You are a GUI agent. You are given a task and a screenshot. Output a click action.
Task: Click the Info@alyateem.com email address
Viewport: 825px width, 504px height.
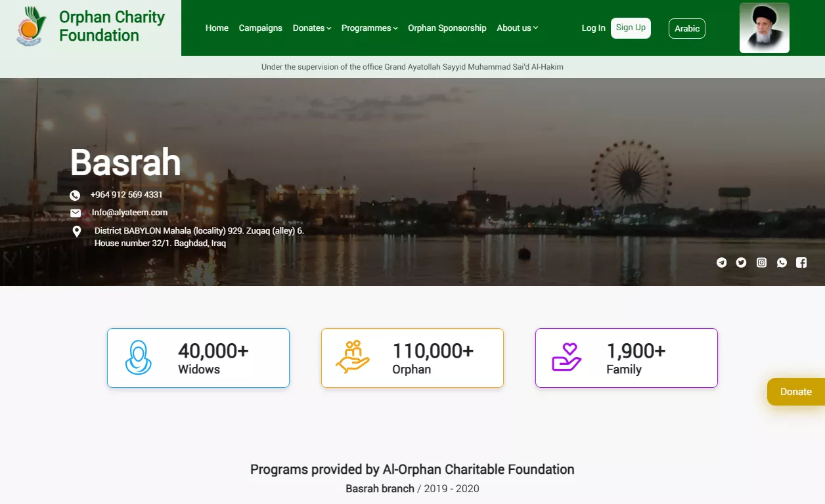click(x=129, y=213)
